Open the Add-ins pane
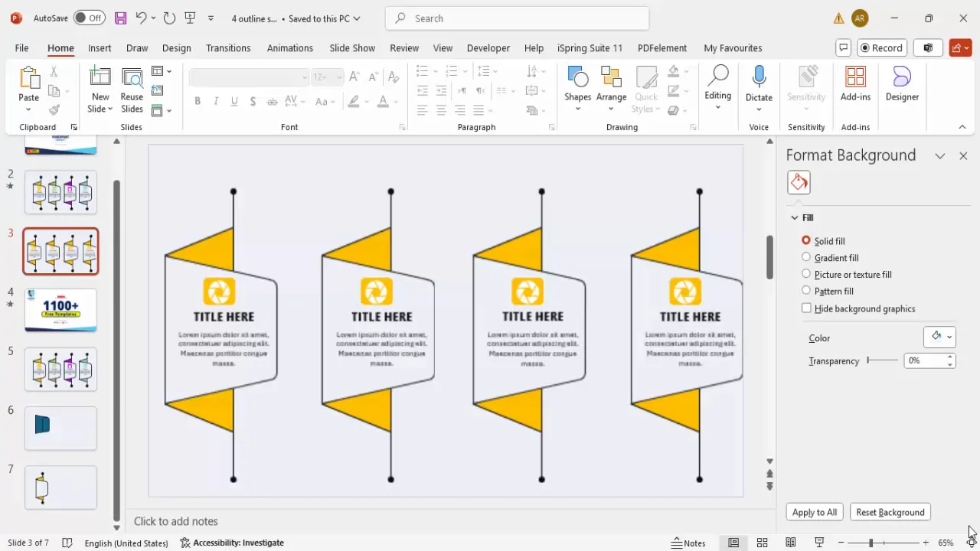Screen dimensions: 980x551 coord(855,83)
